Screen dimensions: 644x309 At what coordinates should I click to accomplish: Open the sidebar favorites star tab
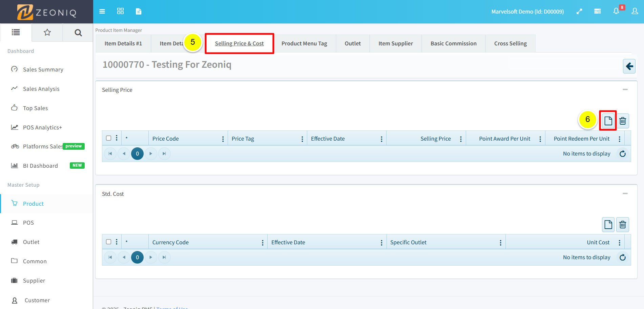(47, 33)
